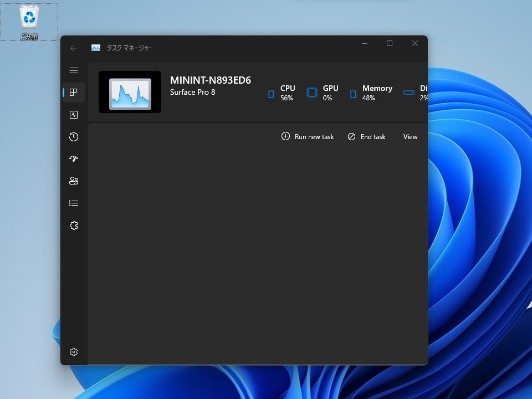532x399 pixels.
Task: Click the performance graph thumbnail
Action: click(x=130, y=92)
